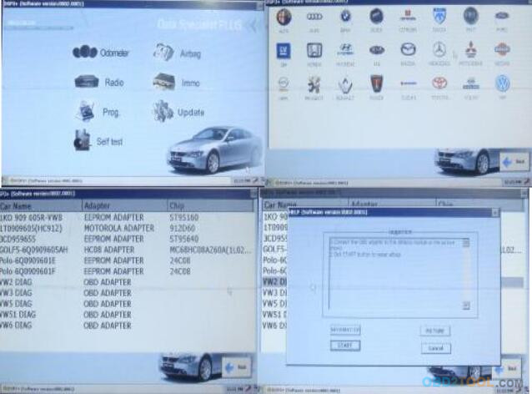Viewport: 532px width, 394px height.
Task: Select the Toyota brand logo
Action: point(439,83)
